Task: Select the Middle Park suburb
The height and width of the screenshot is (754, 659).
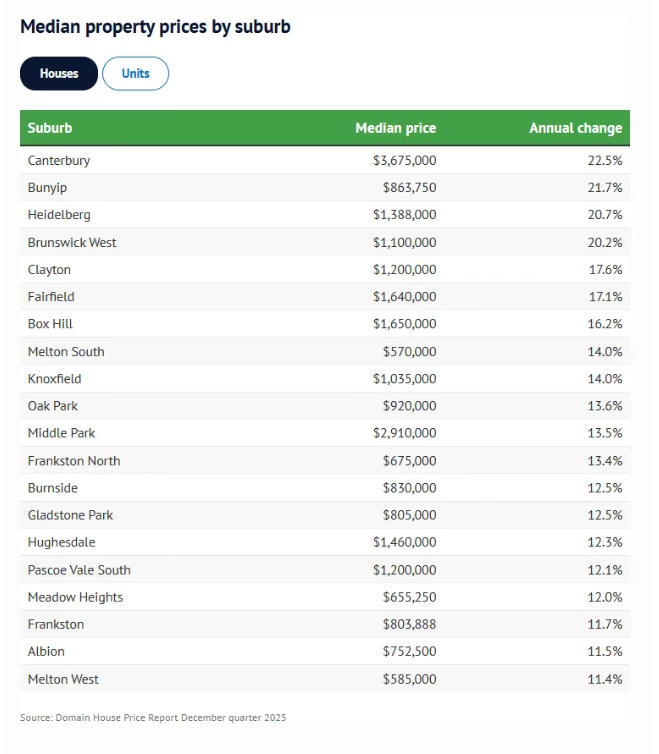Action: click(x=61, y=433)
